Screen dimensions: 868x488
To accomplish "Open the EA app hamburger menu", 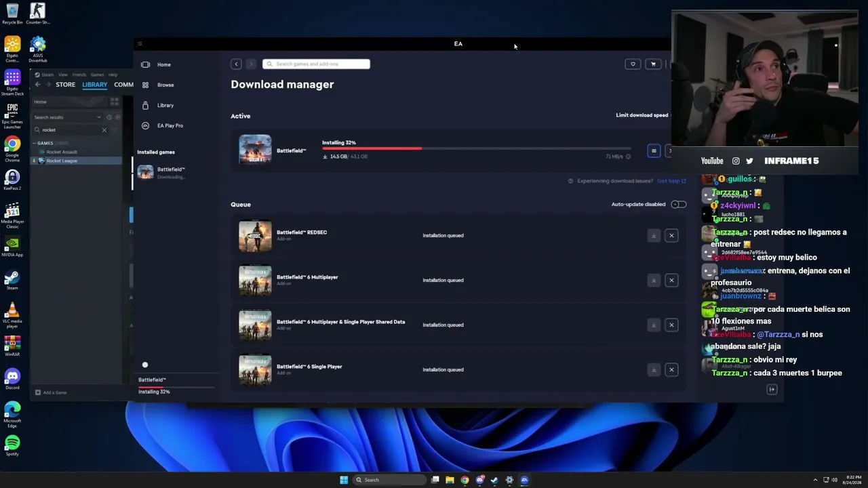I will tap(140, 44).
